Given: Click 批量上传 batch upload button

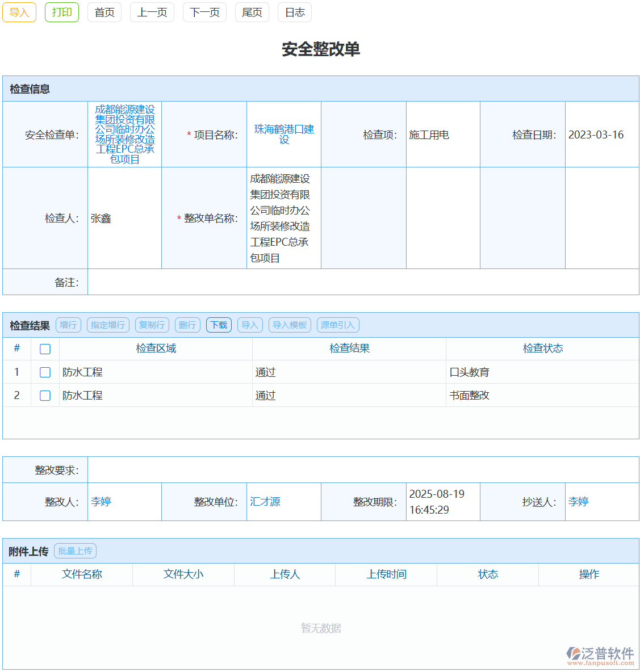Looking at the screenshot, I should (75, 551).
